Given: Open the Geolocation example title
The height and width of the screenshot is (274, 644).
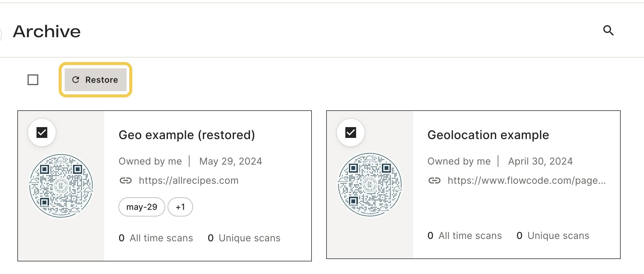Looking at the screenshot, I should [488, 135].
